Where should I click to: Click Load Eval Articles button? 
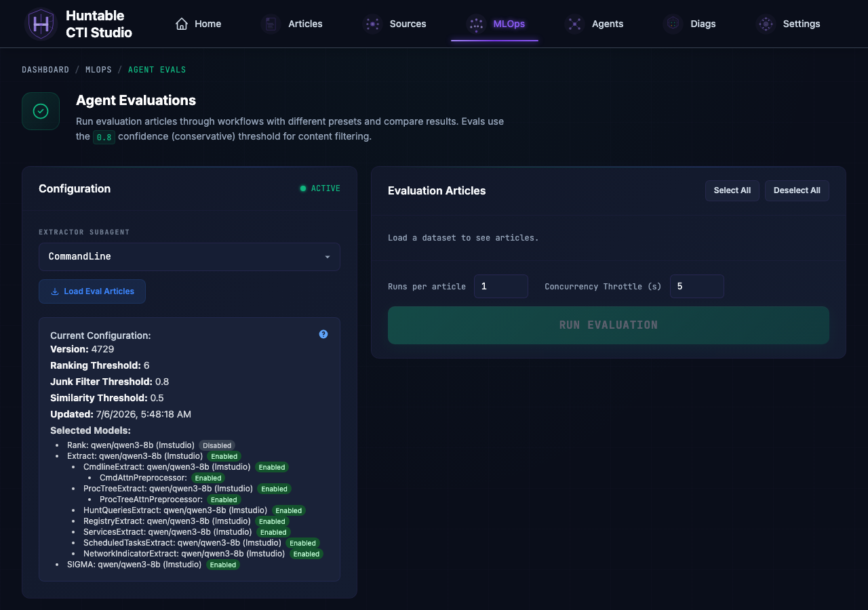click(x=92, y=291)
